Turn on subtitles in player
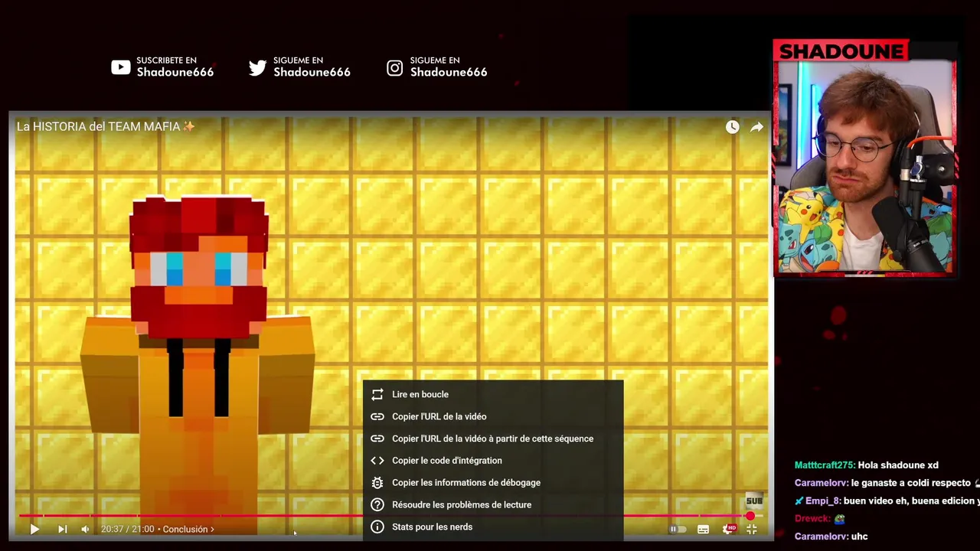980x551 pixels. click(704, 529)
